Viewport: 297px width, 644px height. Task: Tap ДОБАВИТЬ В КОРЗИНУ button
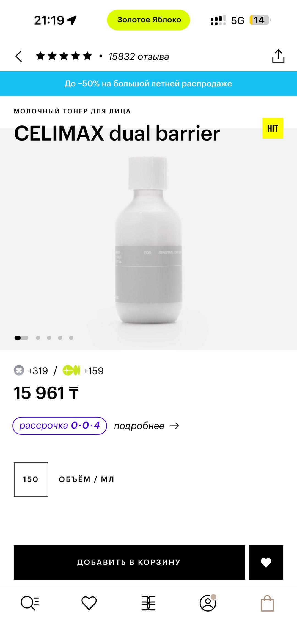click(129, 562)
